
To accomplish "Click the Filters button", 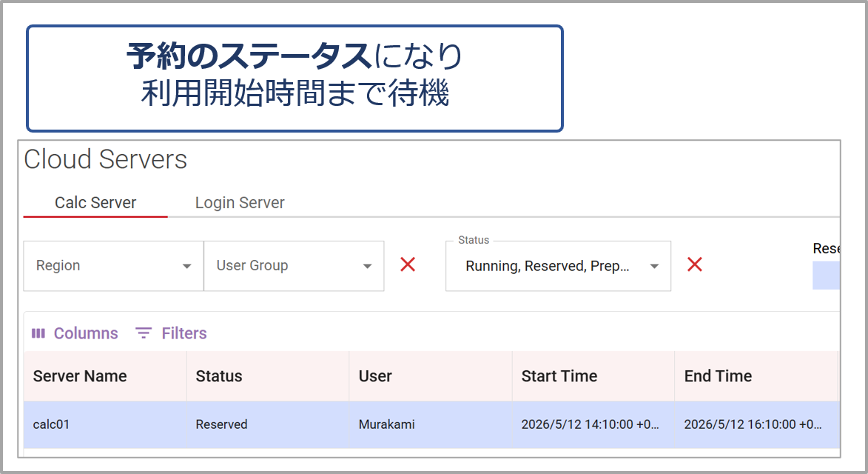I will point(171,333).
